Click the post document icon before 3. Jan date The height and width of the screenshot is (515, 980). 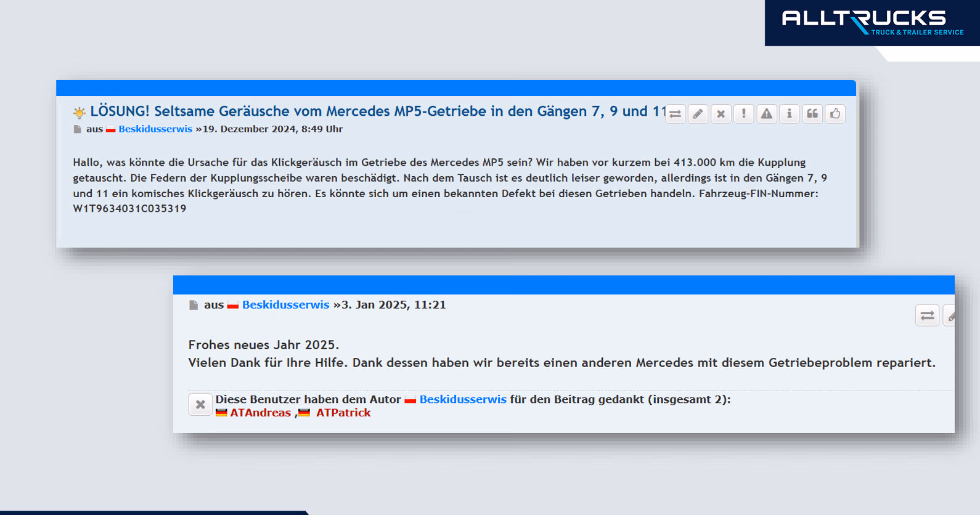pyautogui.click(x=194, y=305)
